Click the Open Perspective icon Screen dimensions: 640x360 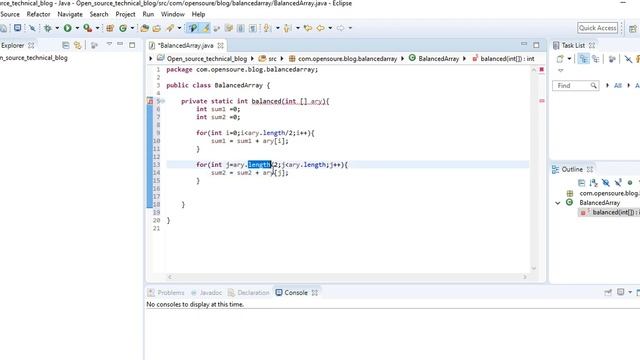633,29
